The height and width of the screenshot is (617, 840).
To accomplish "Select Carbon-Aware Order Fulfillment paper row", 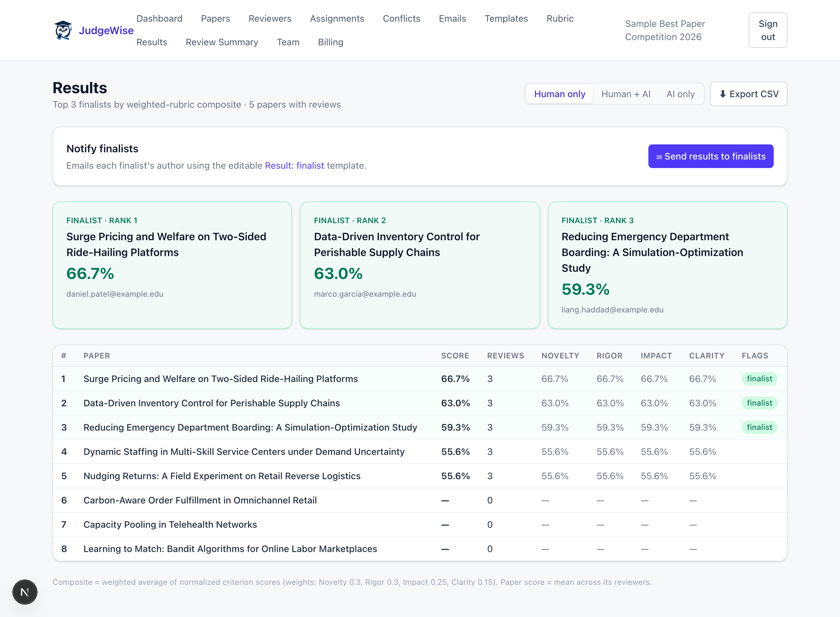I will pyautogui.click(x=420, y=500).
